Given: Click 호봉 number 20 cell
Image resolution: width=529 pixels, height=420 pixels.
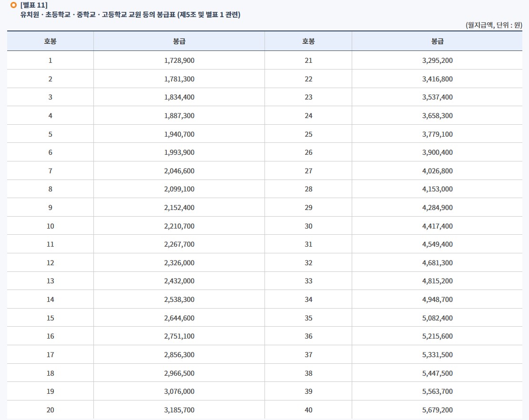Looking at the screenshot, I should [50, 410].
